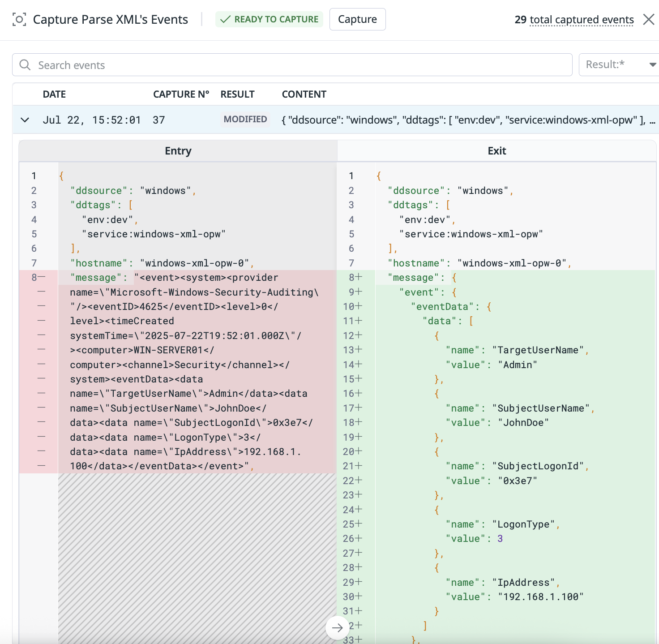
Task: Open the Result filter dropdown
Action: point(619,64)
